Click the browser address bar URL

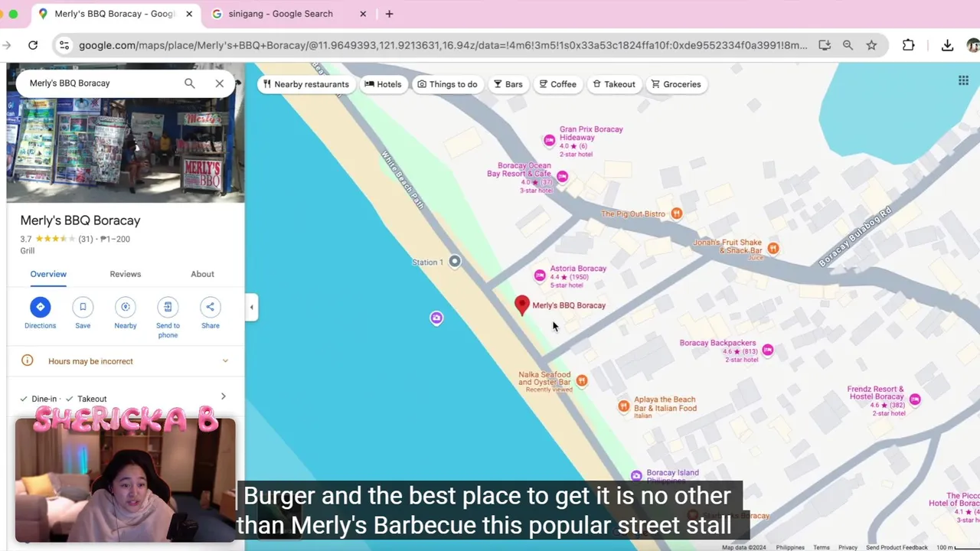[443, 45]
